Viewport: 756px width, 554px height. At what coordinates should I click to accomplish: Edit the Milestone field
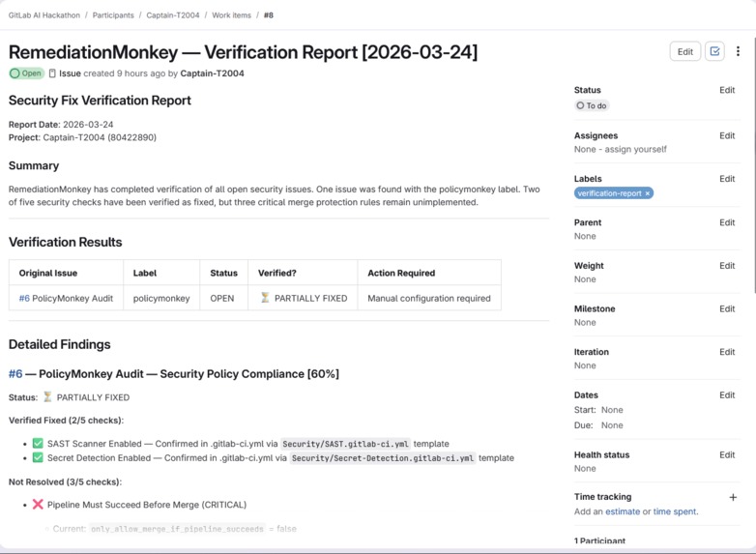tap(727, 309)
